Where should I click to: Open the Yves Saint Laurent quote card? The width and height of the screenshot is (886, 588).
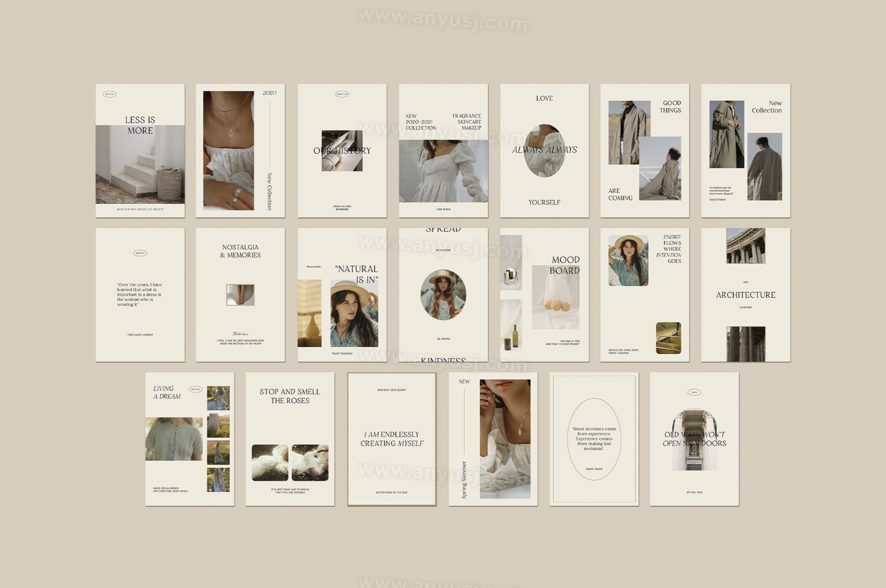140,295
